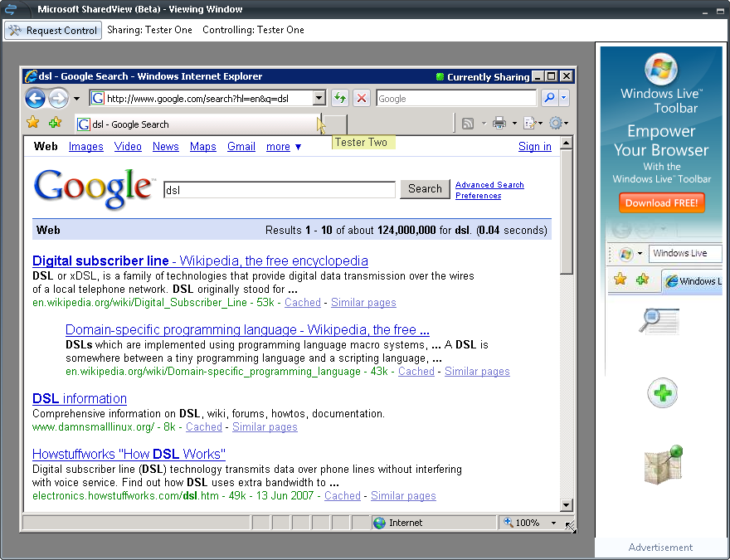Go back with the IE Back arrow
Screen dimensions: 730x560
[35, 98]
